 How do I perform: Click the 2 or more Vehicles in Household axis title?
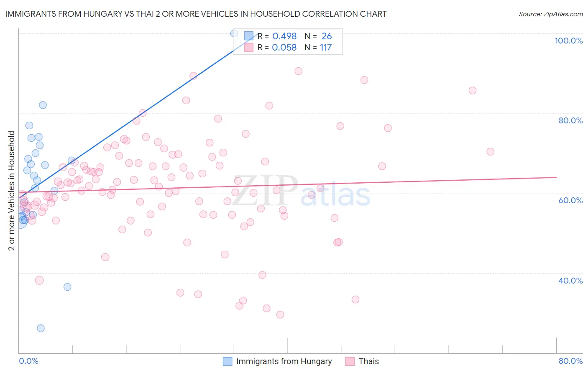click(x=11, y=191)
